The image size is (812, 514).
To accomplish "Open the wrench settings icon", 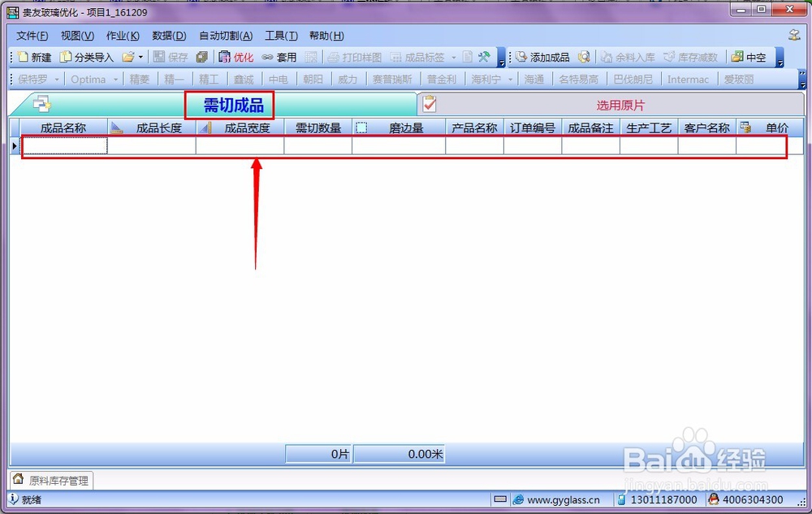I will 484,57.
